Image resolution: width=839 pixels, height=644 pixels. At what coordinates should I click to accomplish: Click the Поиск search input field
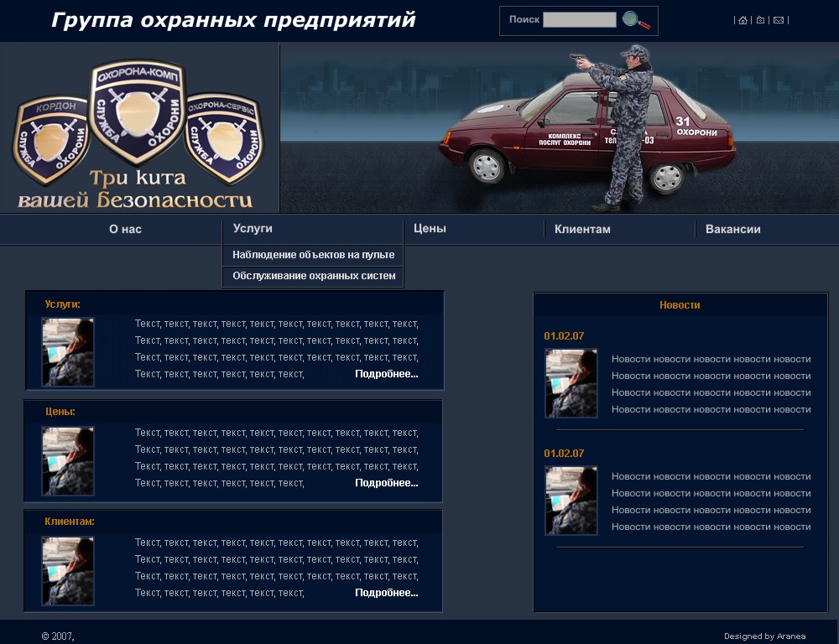(580, 20)
